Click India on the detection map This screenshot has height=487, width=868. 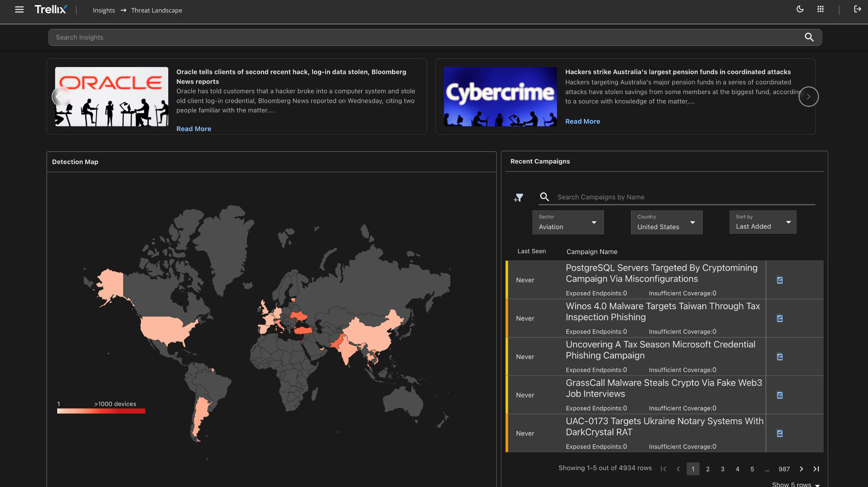pos(348,350)
